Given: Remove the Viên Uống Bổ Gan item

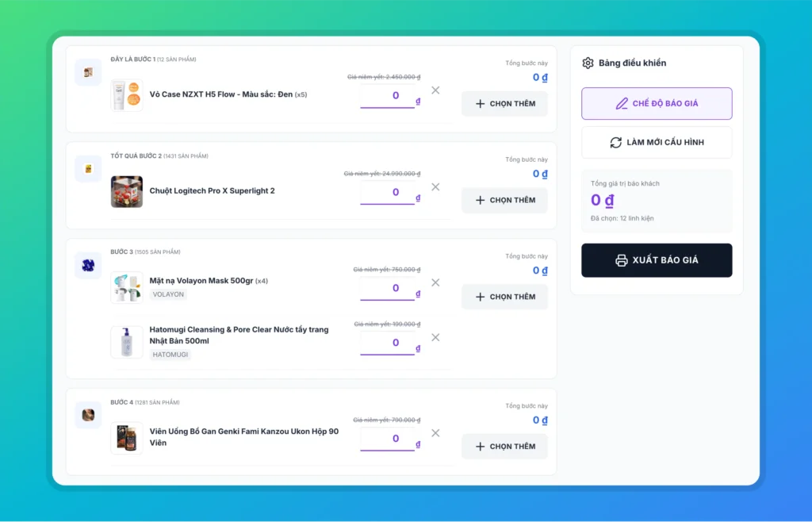Looking at the screenshot, I should [435, 433].
